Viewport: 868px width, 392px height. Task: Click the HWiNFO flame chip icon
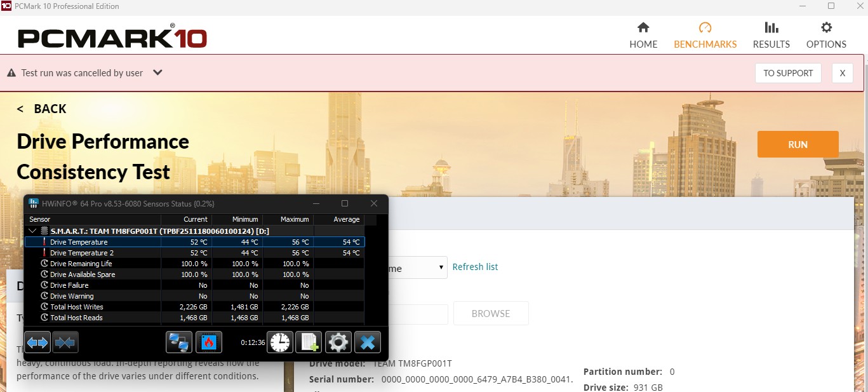[x=208, y=342]
